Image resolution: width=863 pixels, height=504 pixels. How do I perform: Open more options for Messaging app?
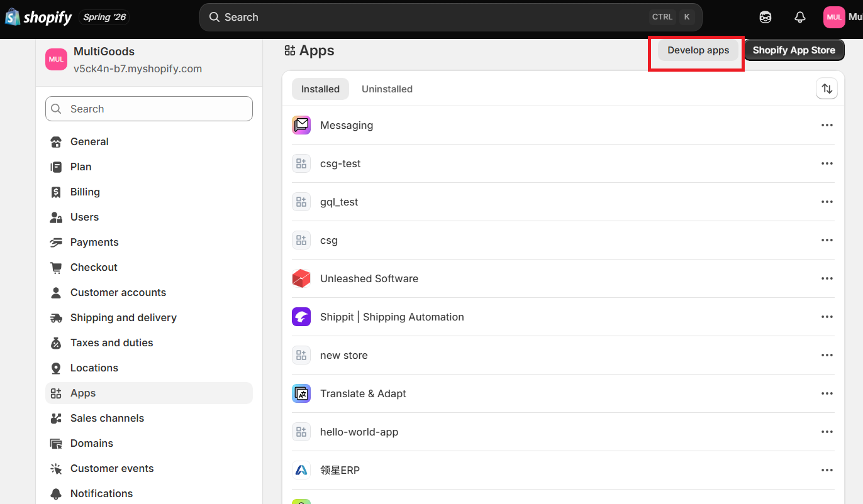[827, 125]
